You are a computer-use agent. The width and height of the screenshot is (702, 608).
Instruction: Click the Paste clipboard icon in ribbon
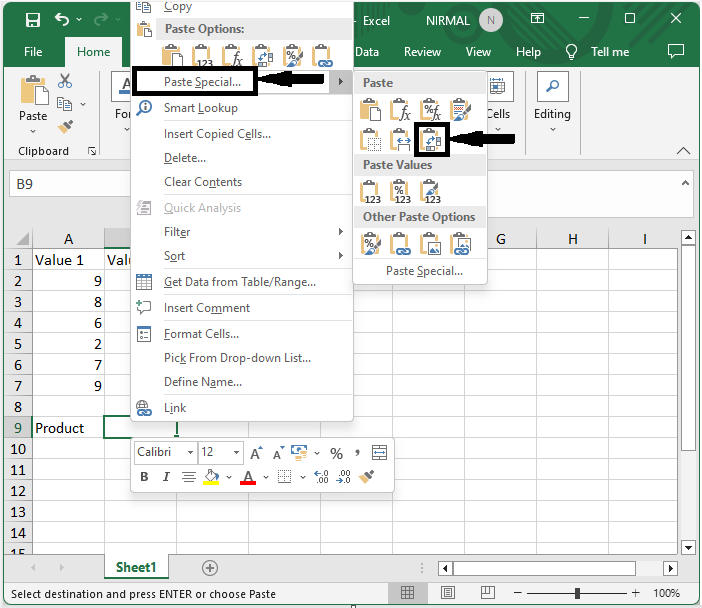click(34, 90)
